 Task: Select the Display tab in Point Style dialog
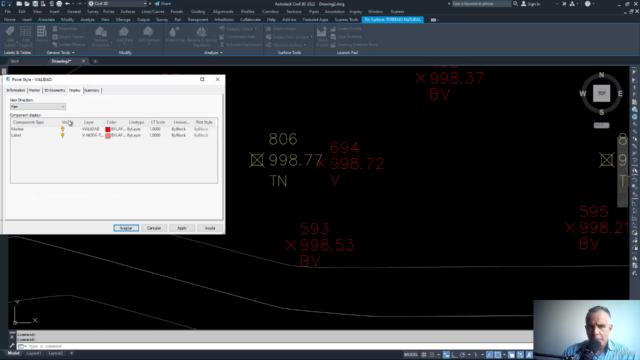pyautogui.click(x=75, y=90)
